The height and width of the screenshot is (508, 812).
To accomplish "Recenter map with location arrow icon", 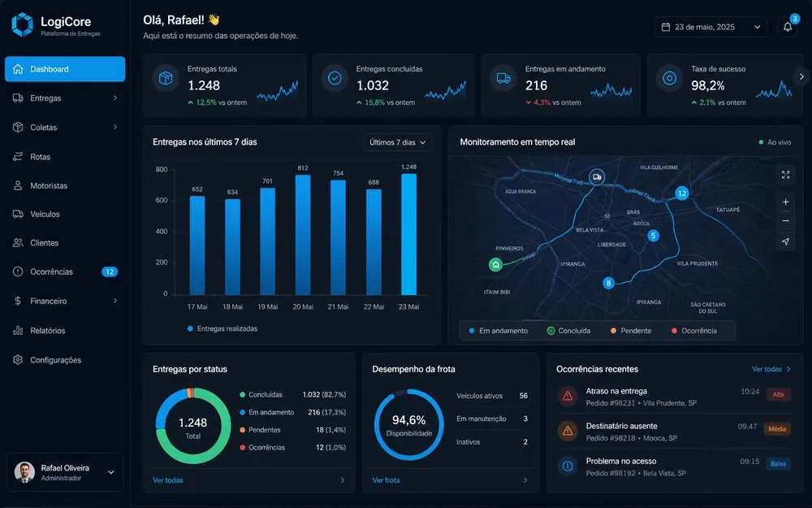I will pyautogui.click(x=785, y=241).
